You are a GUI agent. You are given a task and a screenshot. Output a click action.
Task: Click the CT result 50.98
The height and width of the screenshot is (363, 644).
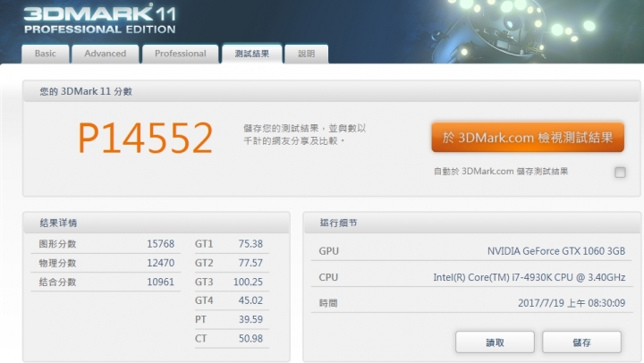coord(250,339)
